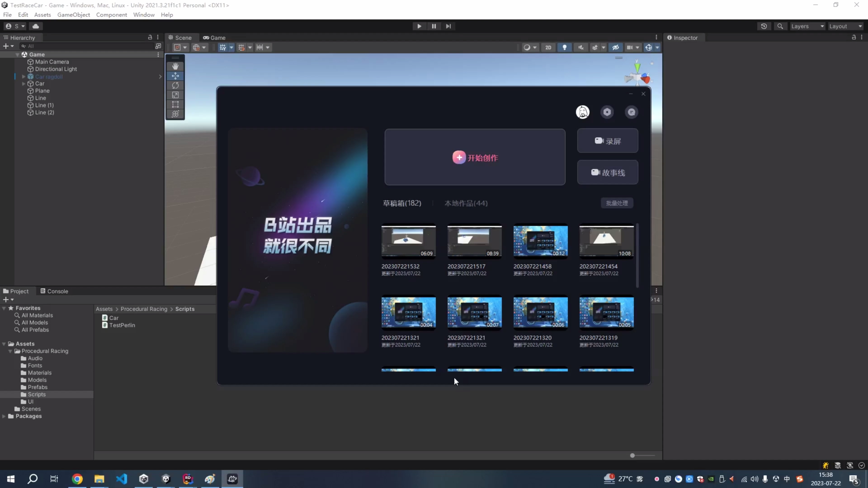Select the Rotate tool in the Scene view
This screenshot has height=488, width=868.
coord(175,86)
